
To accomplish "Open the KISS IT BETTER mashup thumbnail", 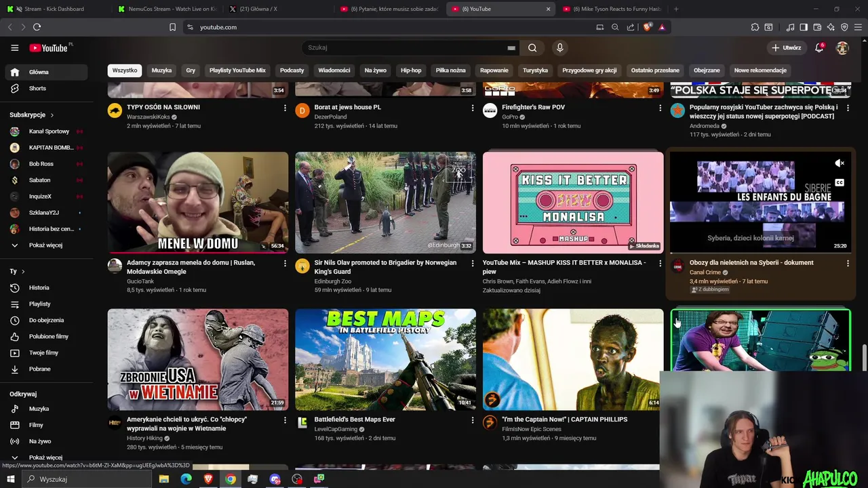I will (x=573, y=203).
